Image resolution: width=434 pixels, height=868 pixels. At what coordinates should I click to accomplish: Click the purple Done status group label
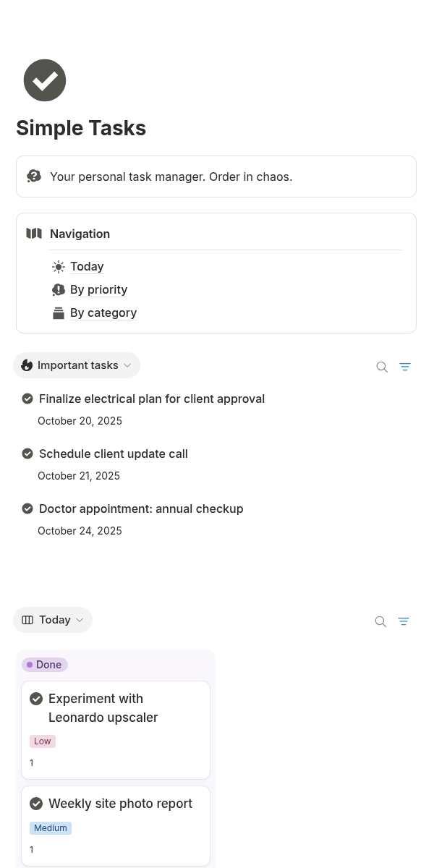click(45, 665)
